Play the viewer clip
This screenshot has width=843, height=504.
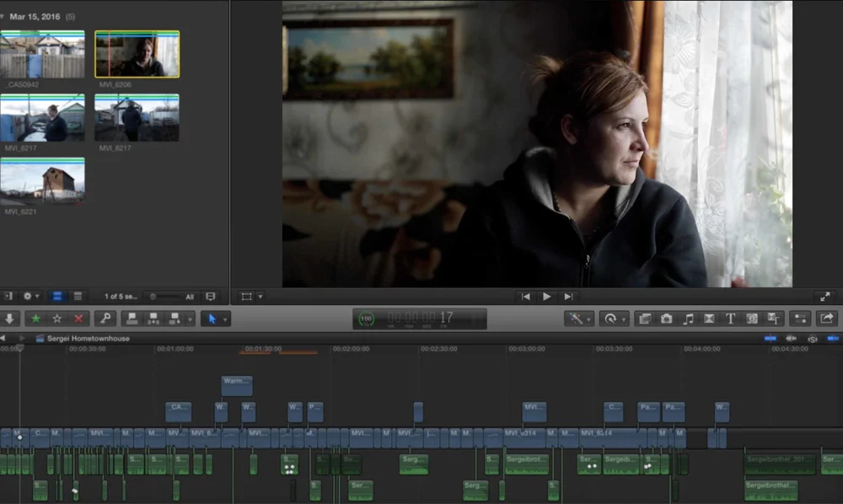pos(547,297)
